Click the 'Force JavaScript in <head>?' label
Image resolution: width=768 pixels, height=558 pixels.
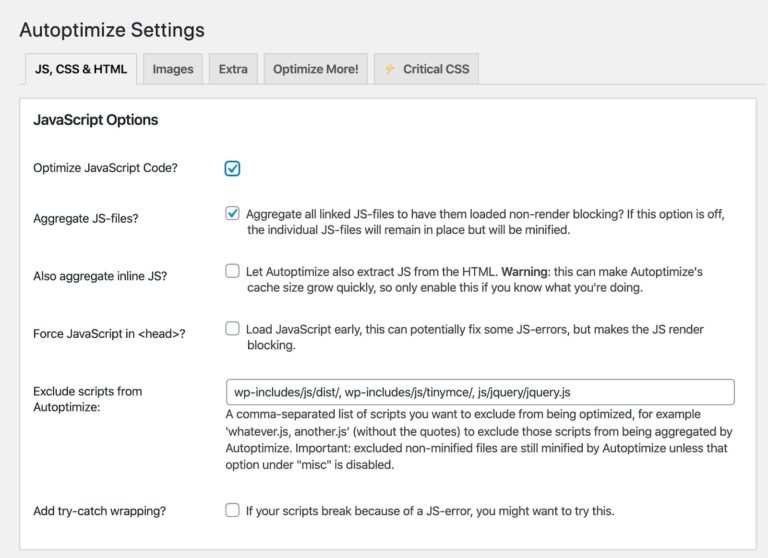point(109,334)
